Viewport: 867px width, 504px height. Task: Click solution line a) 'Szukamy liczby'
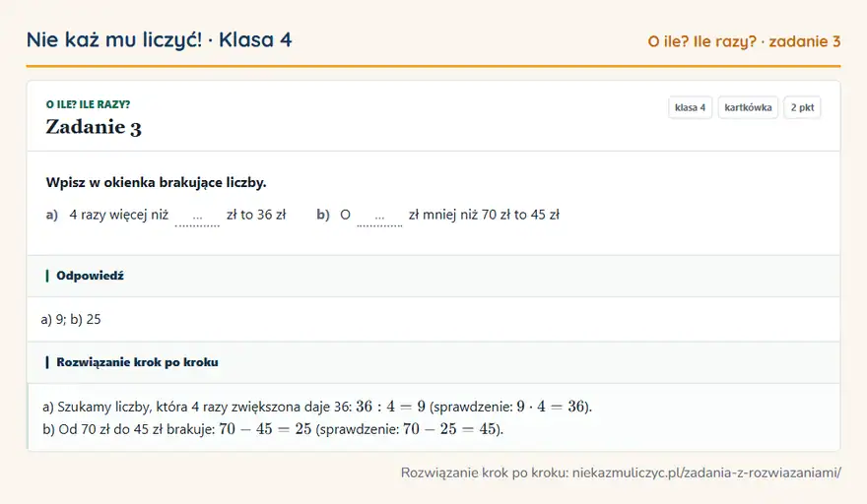pos(317,407)
